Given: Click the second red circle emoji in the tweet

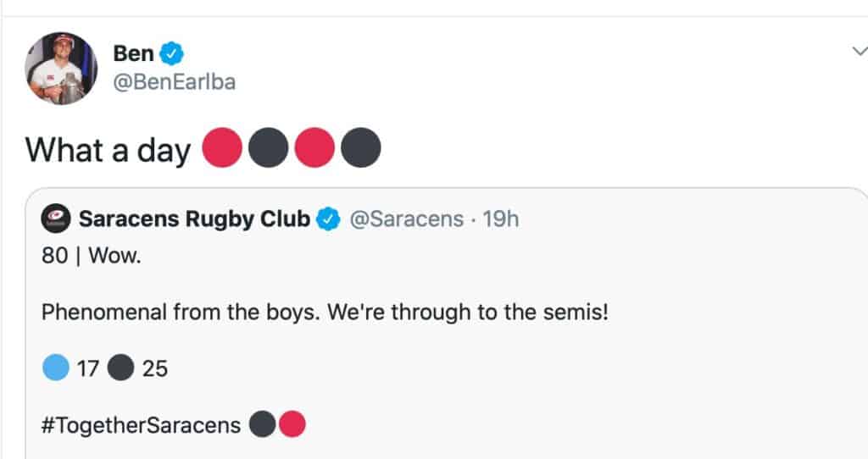Looking at the screenshot, I should (x=314, y=147).
